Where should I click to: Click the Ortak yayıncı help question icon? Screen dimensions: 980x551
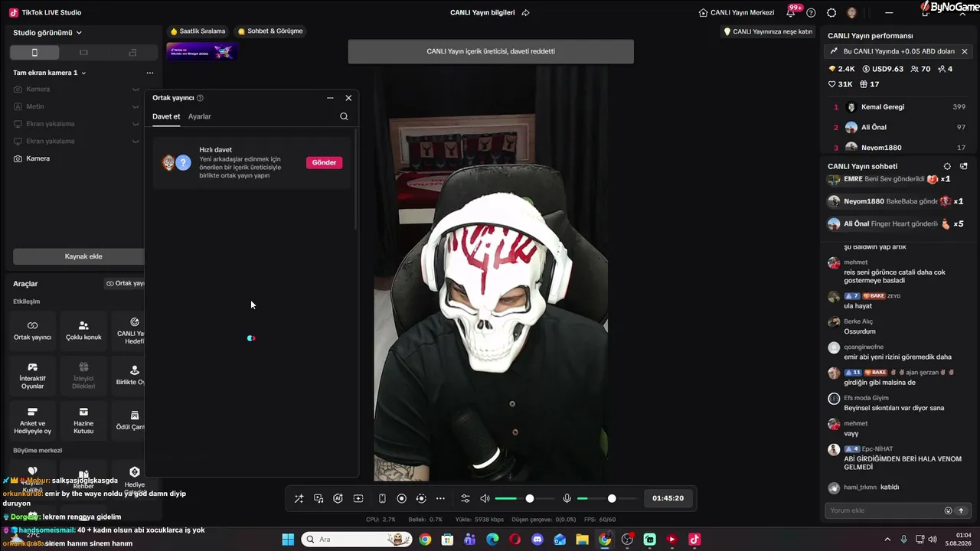point(200,98)
